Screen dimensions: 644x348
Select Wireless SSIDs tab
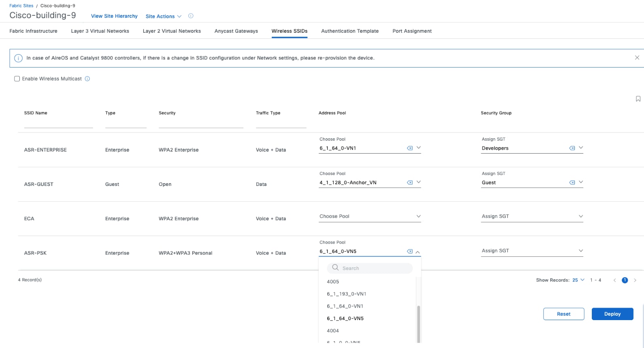[290, 31]
